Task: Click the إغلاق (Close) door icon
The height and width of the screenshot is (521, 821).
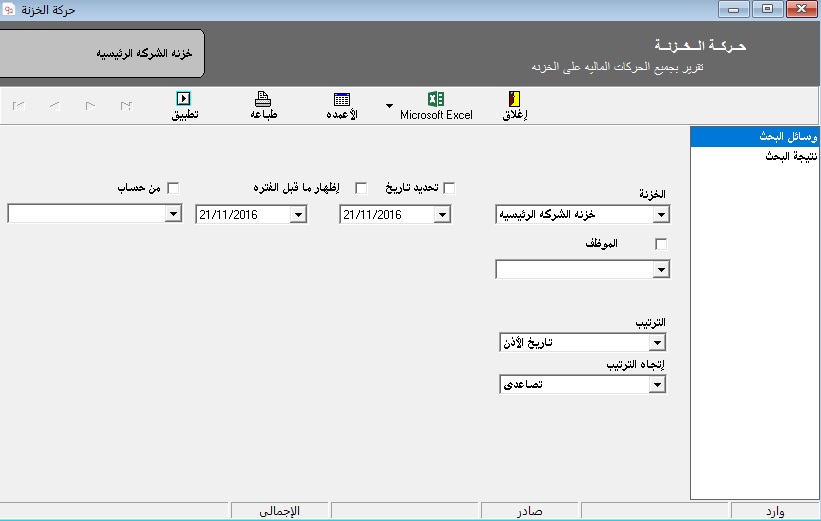Action: click(x=515, y=99)
